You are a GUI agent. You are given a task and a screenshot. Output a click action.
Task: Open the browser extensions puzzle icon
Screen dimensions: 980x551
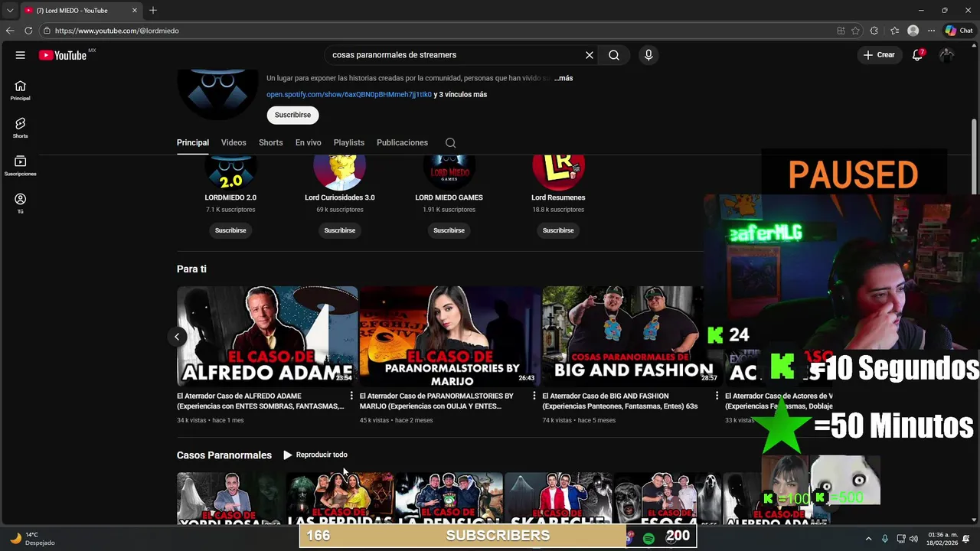875,31
